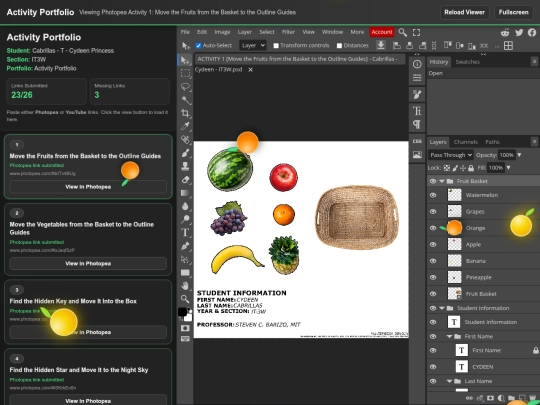Open the Opacity slider dropdown arrow
This screenshot has height=405, width=540.
click(519, 155)
